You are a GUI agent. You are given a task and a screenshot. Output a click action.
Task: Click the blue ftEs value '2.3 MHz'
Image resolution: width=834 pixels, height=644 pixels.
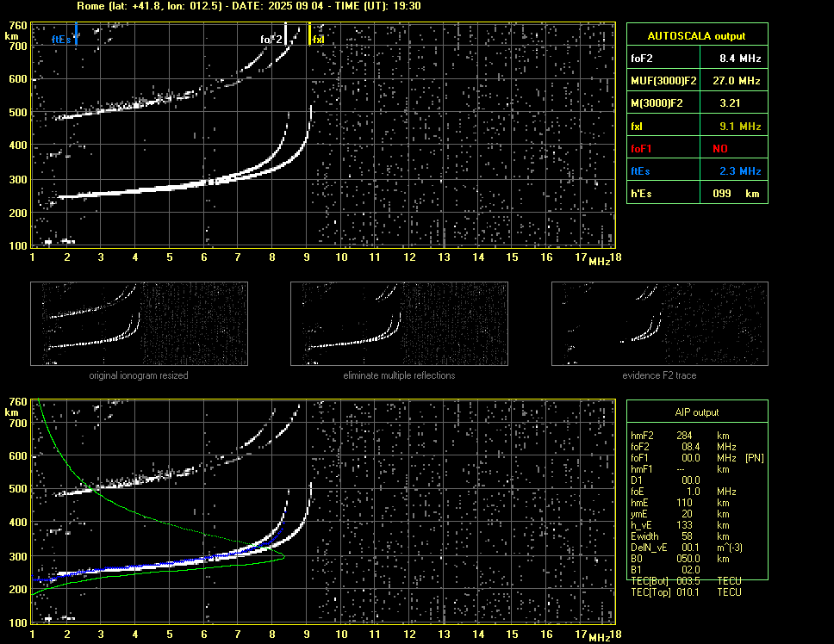click(740, 171)
